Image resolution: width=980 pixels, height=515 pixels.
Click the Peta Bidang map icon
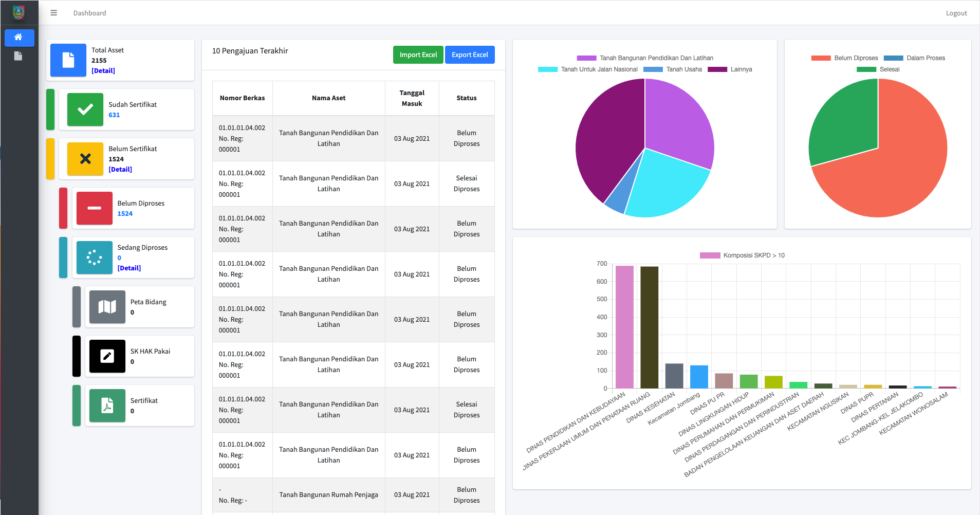pos(107,307)
